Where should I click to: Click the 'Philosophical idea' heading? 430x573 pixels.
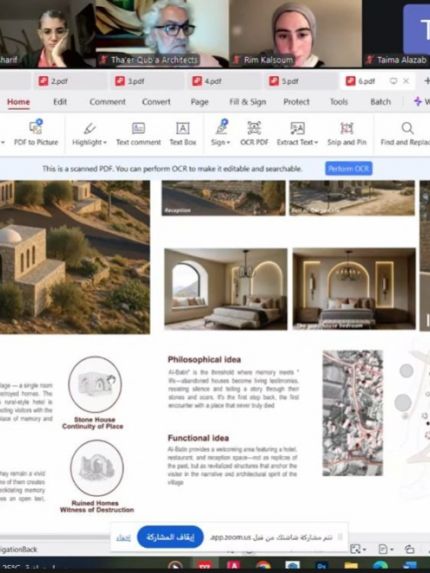(204, 360)
